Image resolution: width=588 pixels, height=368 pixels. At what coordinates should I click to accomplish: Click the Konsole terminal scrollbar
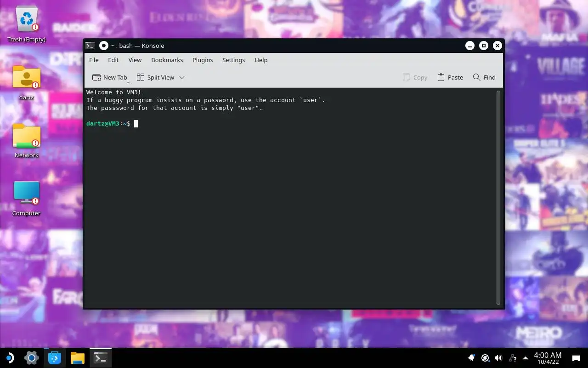[x=499, y=198]
